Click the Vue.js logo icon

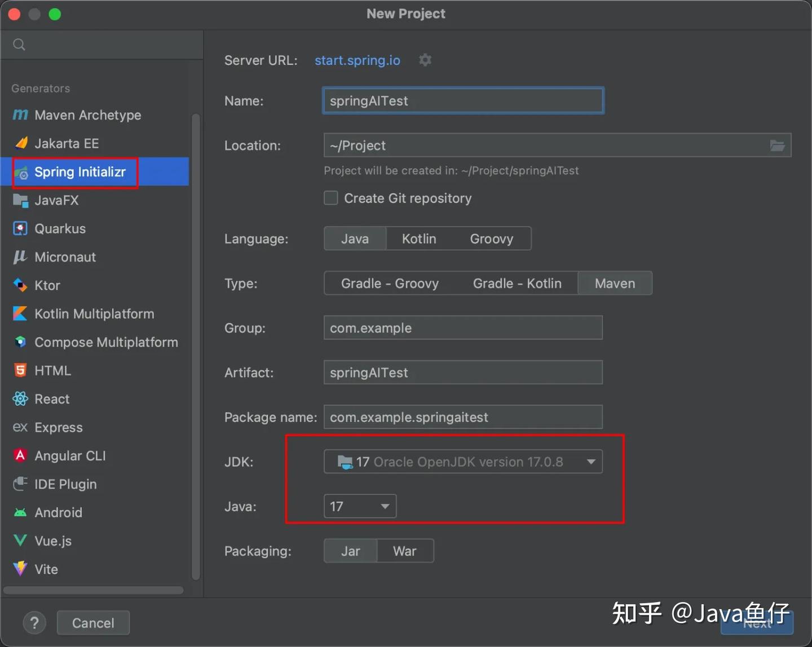point(20,540)
